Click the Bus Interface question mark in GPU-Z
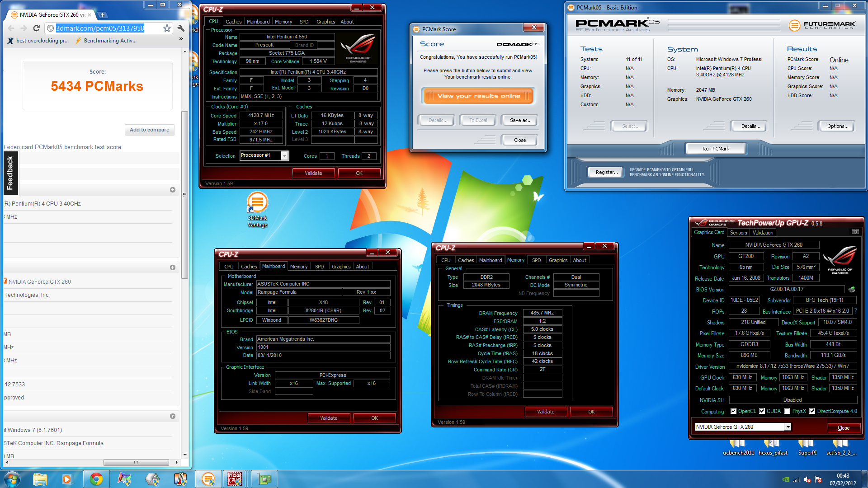The width and height of the screenshot is (868, 488). point(855,311)
